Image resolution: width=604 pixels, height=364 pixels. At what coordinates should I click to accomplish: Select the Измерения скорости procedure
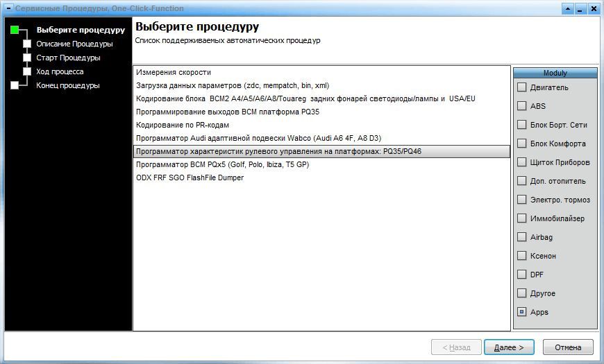(321, 72)
